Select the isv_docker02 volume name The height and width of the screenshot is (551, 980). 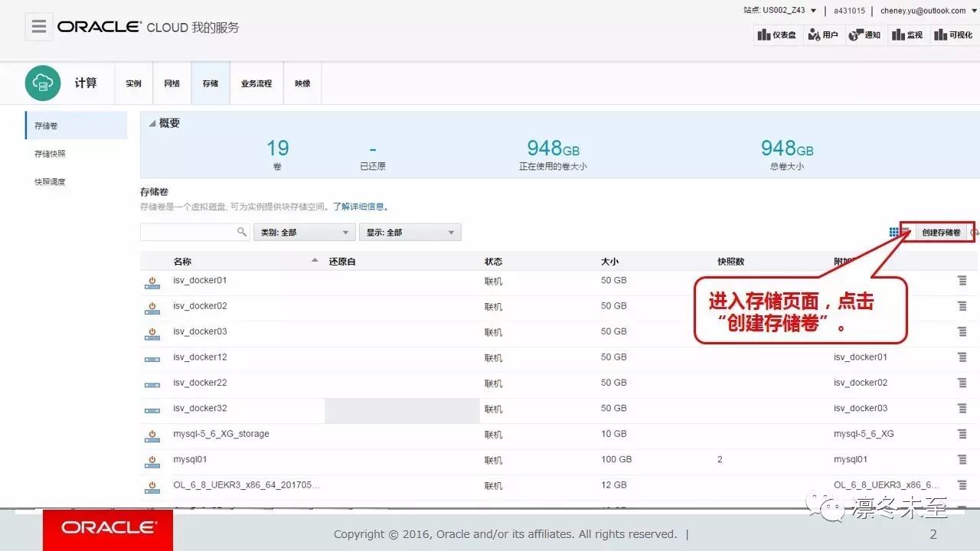(x=200, y=306)
